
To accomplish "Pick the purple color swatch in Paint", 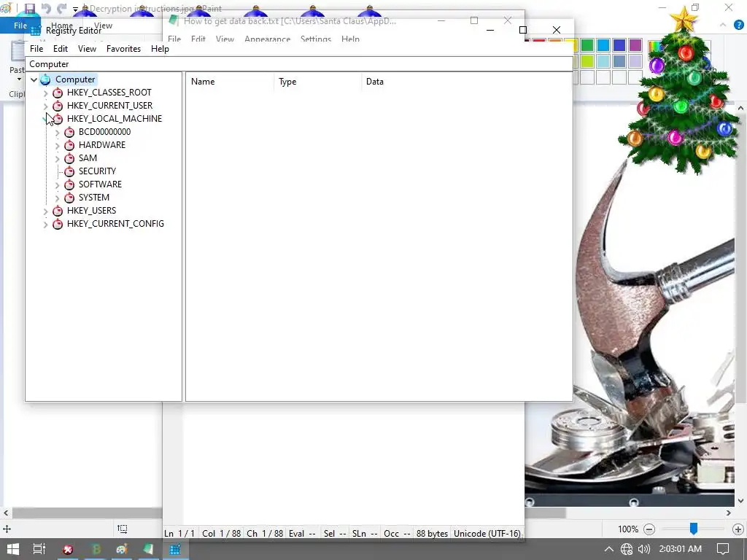I will 635,45.
